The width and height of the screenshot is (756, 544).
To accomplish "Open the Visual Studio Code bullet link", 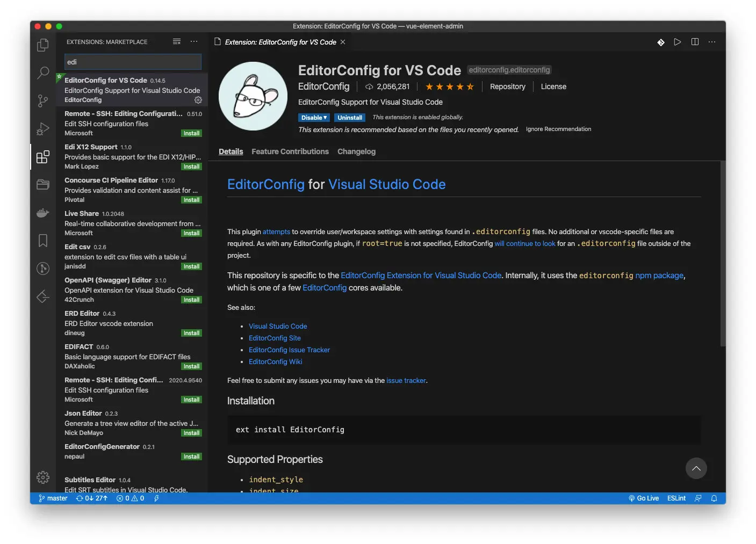I will pos(278,326).
